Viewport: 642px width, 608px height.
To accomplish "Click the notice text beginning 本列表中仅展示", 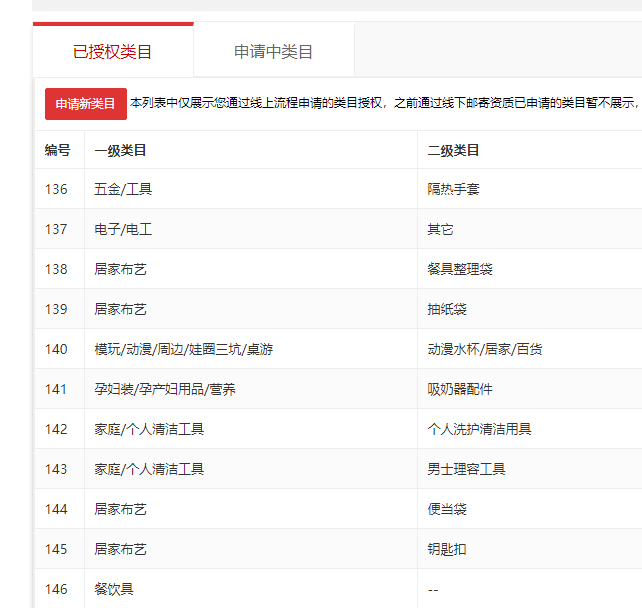I will point(386,103).
